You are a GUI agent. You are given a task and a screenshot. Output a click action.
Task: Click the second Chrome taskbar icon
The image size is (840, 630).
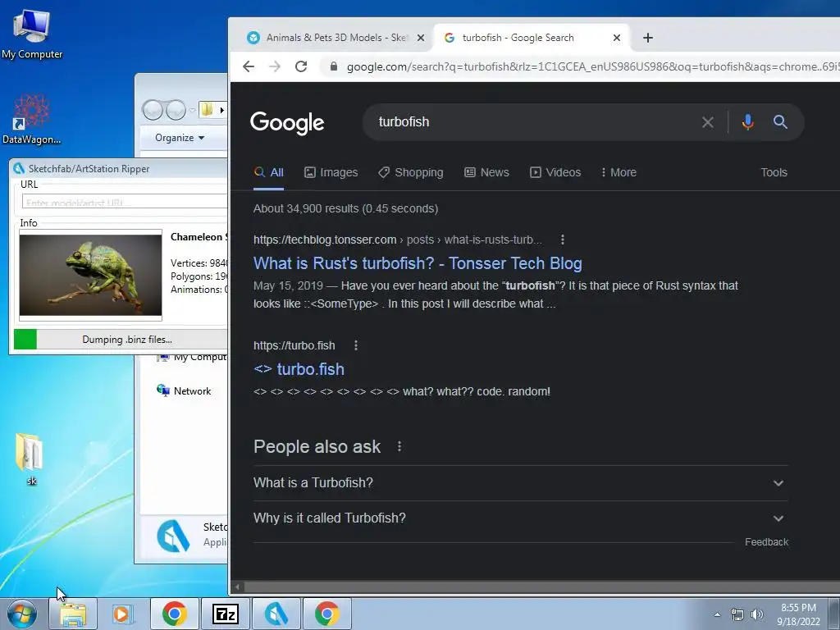pyautogui.click(x=327, y=614)
